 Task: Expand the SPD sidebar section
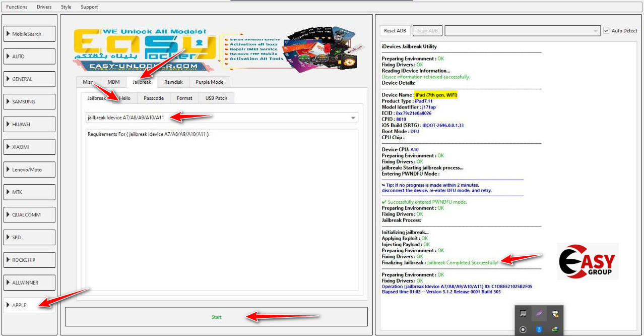(29, 237)
